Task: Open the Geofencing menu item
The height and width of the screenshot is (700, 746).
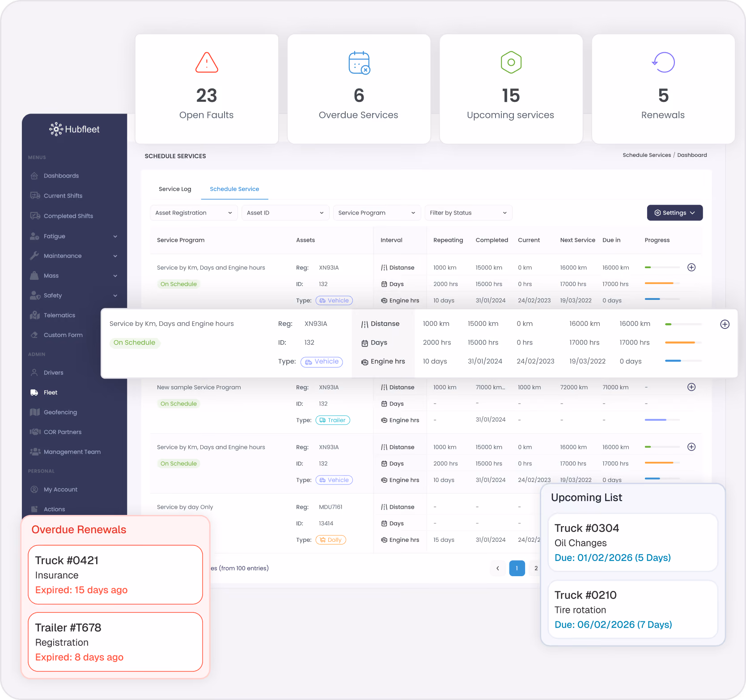Action: click(x=60, y=412)
